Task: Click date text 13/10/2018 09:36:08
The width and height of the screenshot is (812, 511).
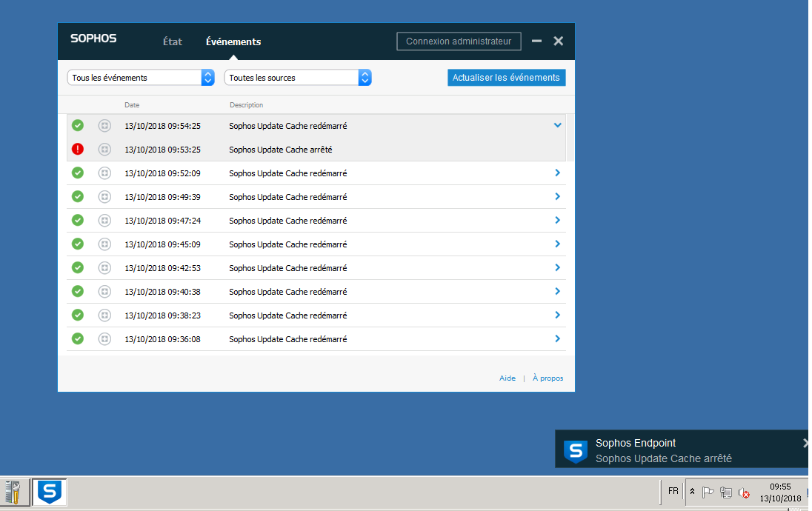Action: pyautogui.click(x=162, y=339)
